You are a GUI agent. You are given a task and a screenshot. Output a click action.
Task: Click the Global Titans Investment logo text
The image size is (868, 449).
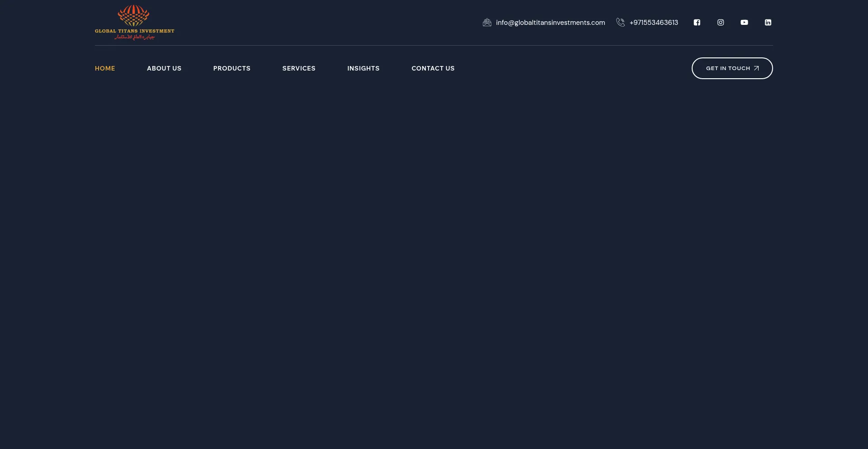134,31
